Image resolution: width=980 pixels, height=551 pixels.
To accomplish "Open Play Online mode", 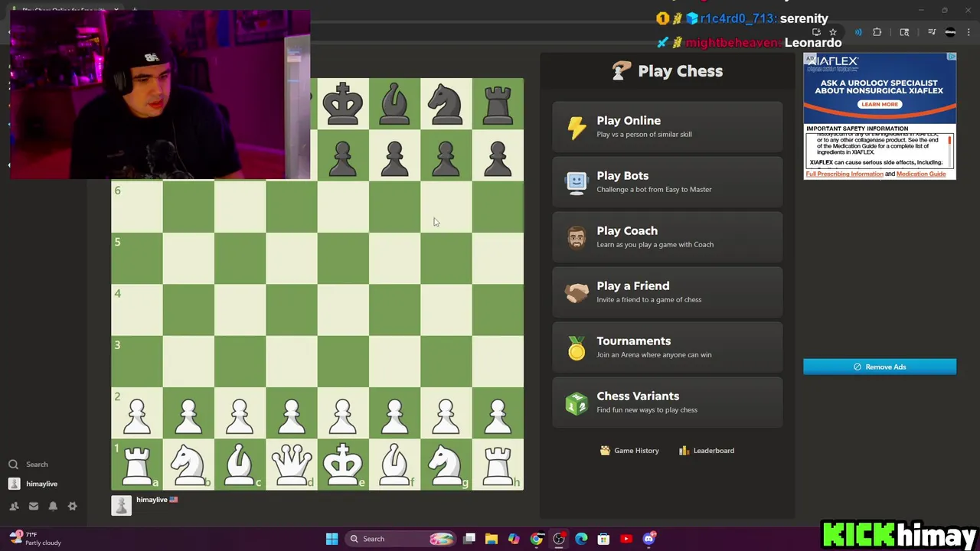I will [668, 127].
